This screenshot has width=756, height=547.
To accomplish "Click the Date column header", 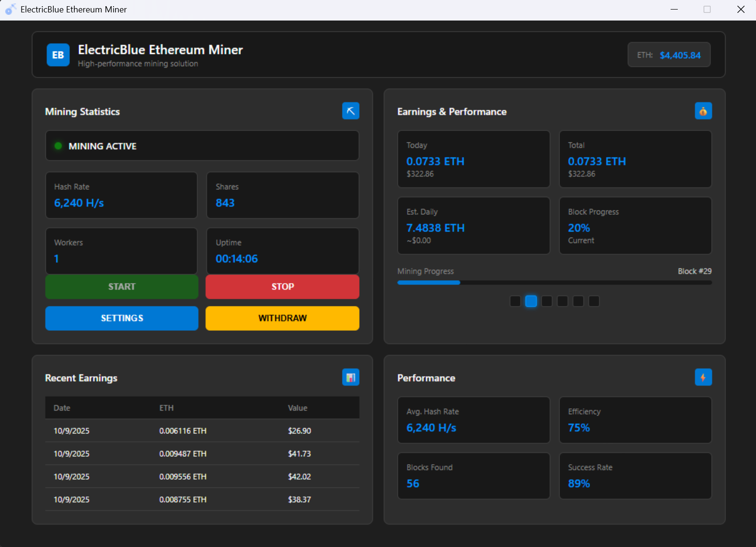I will click(x=62, y=408).
